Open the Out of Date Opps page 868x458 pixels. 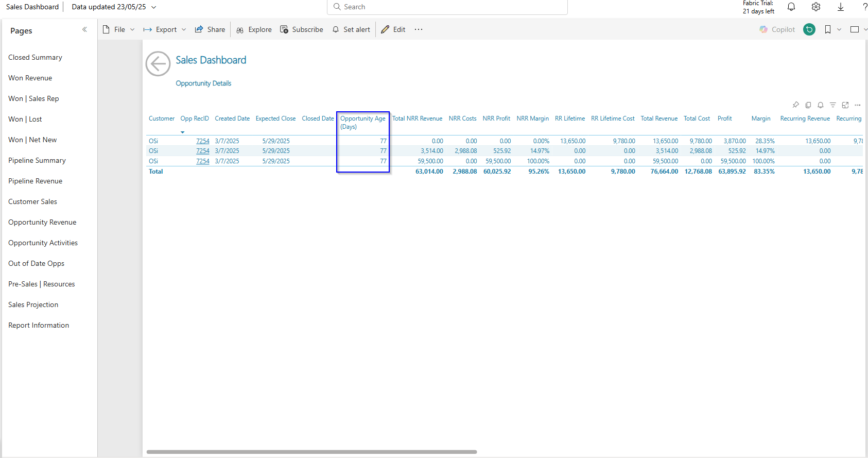click(x=36, y=263)
